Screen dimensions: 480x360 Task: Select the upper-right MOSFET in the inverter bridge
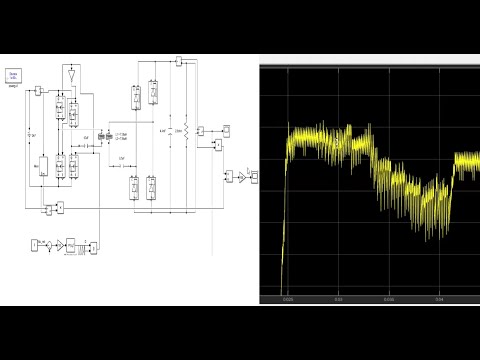73,114
